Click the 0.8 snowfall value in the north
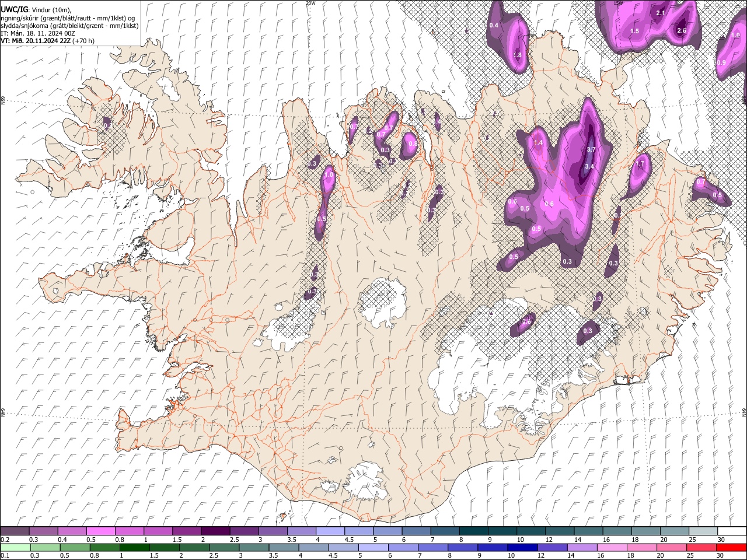The width and height of the screenshot is (747, 560). pyautogui.click(x=413, y=143)
